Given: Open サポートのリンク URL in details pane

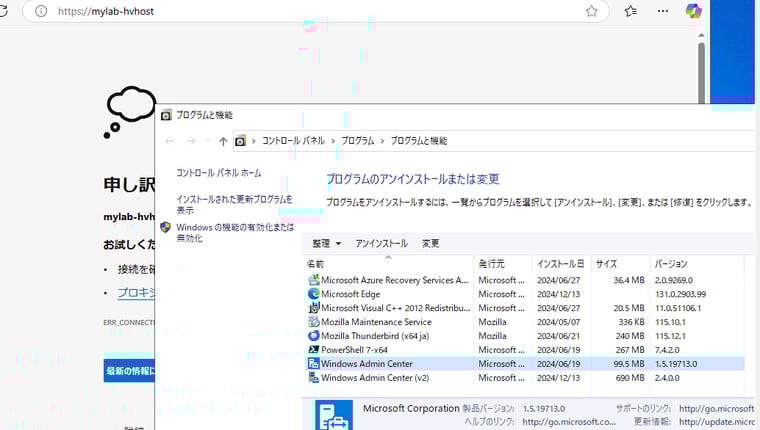Looking at the screenshot, I should (716, 409).
